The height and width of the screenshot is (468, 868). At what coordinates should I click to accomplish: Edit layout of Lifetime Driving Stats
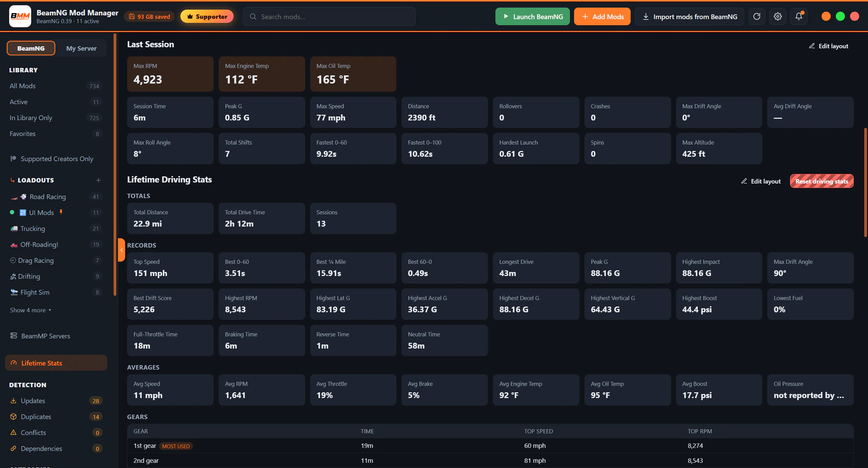coord(761,181)
